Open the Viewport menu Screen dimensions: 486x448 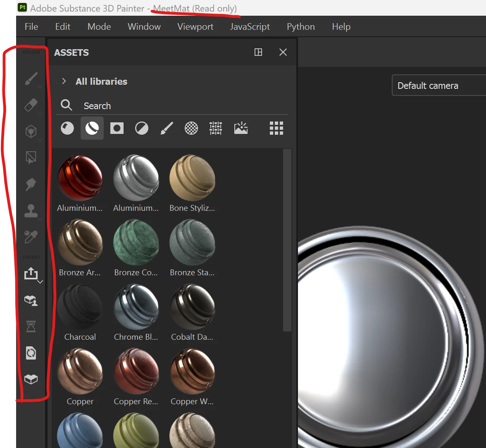[x=195, y=27]
